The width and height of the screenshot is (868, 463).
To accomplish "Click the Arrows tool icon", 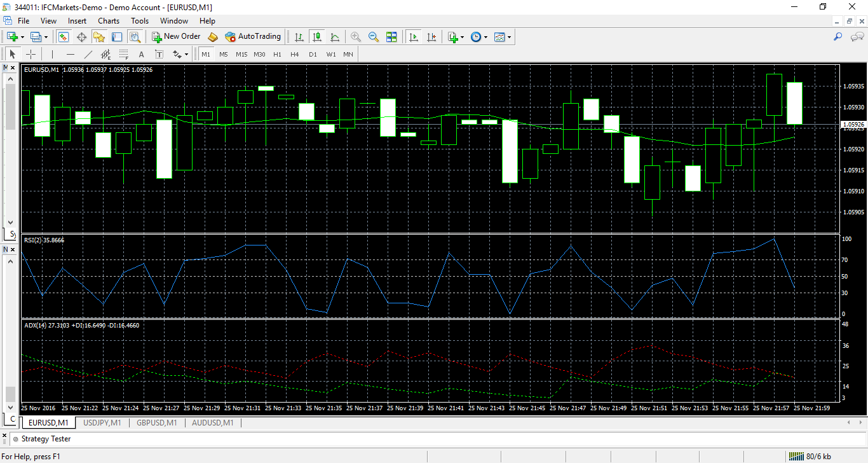I will pyautogui.click(x=177, y=54).
